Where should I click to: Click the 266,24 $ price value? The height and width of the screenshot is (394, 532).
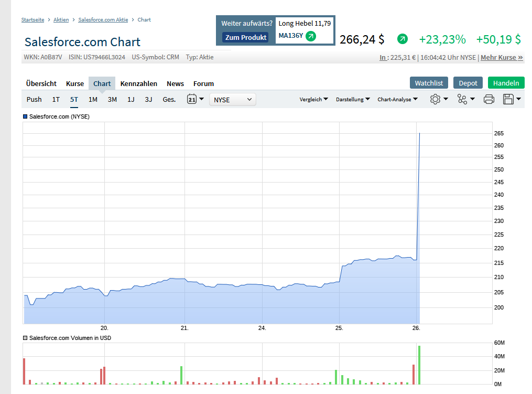point(362,39)
